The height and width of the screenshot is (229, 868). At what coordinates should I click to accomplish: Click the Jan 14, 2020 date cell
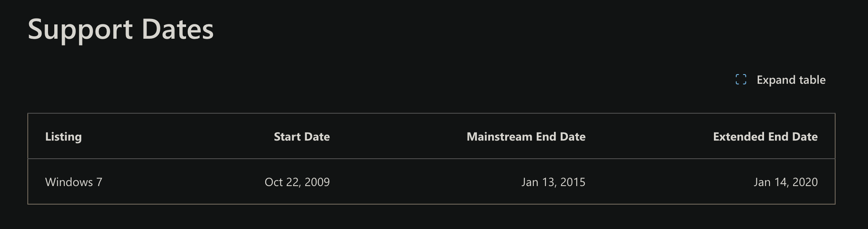click(x=785, y=182)
